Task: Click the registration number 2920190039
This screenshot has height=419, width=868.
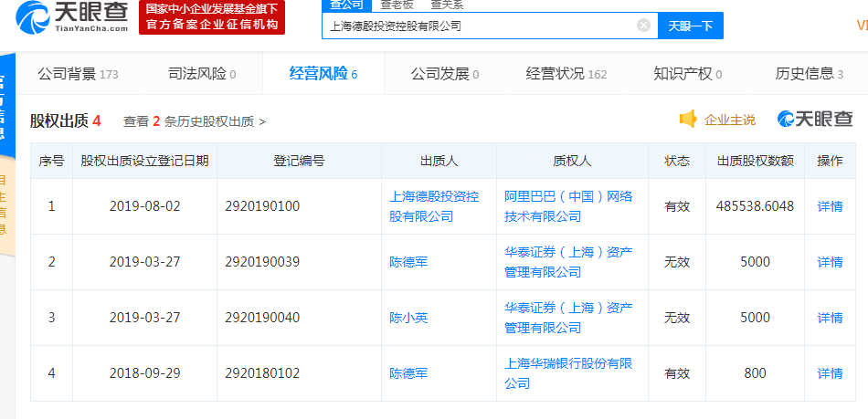Action: pyautogui.click(x=262, y=262)
